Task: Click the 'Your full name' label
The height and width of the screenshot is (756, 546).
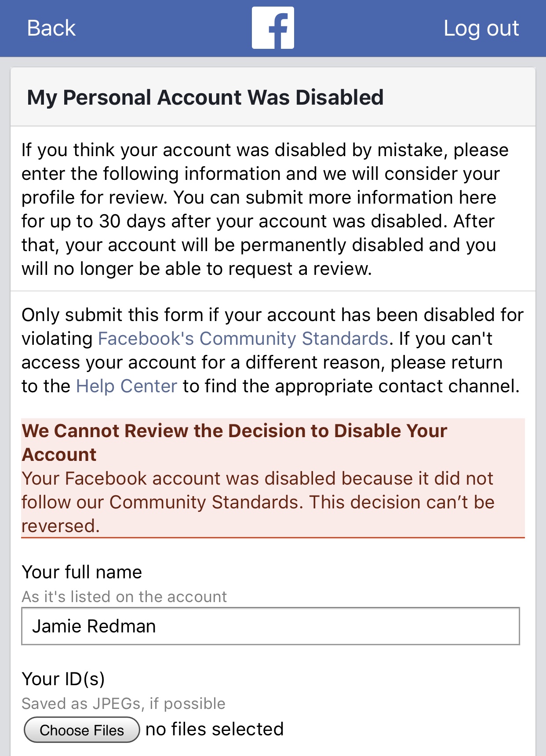Action: pos(82,572)
